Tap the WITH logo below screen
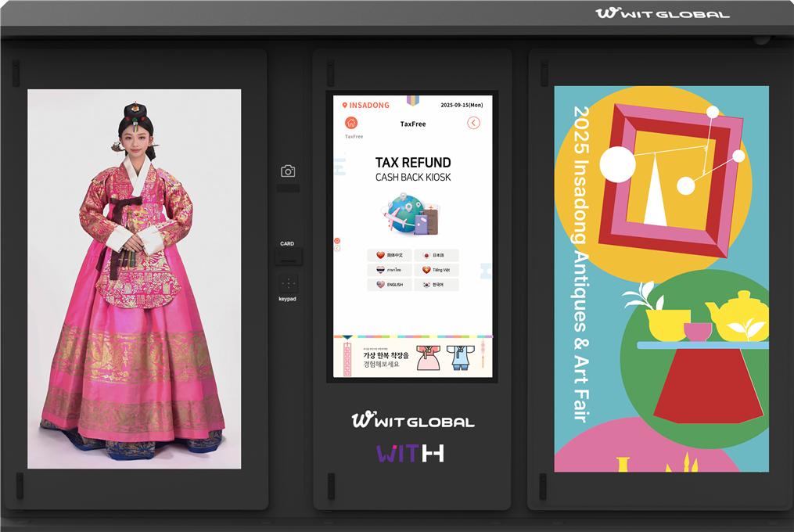 tap(411, 453)
